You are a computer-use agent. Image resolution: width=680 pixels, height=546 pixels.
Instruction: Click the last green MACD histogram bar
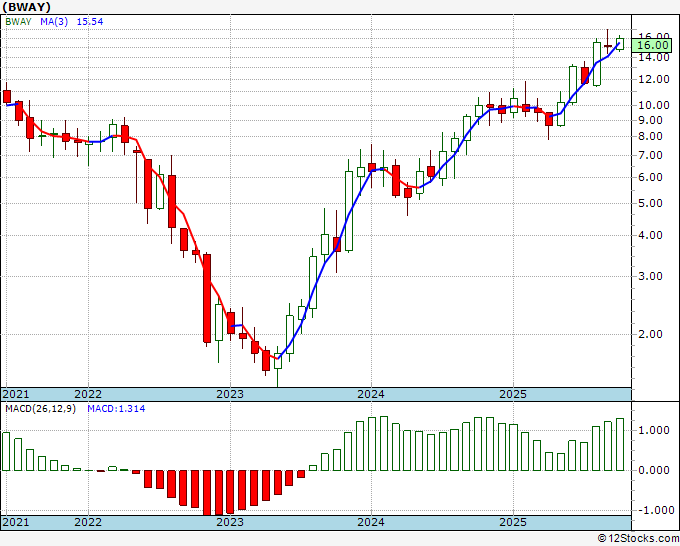(620, 444)
